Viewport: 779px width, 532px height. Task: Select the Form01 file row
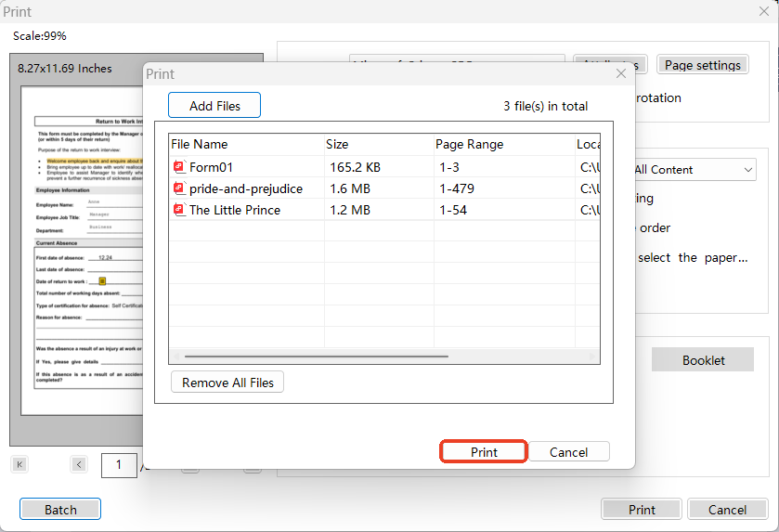pyautogui.click(x=384, y=167)
